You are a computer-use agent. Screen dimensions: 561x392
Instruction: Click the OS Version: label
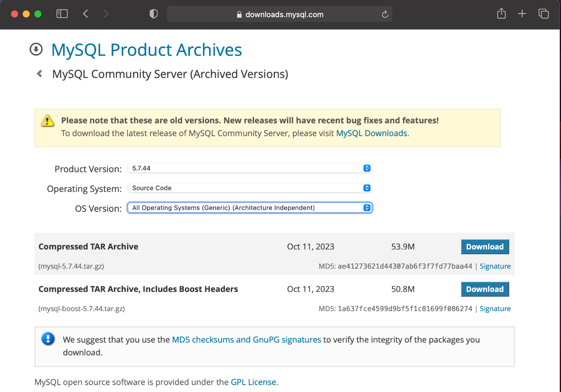98,209
